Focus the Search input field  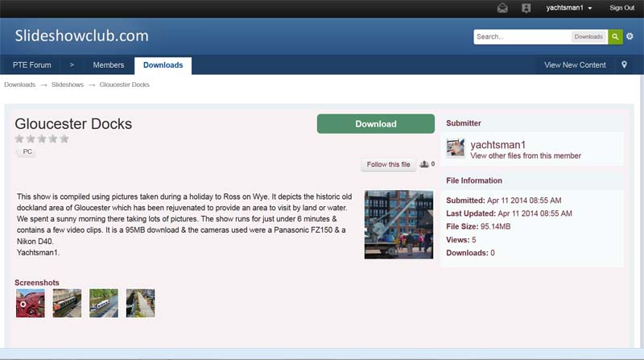tap(522, 36)
